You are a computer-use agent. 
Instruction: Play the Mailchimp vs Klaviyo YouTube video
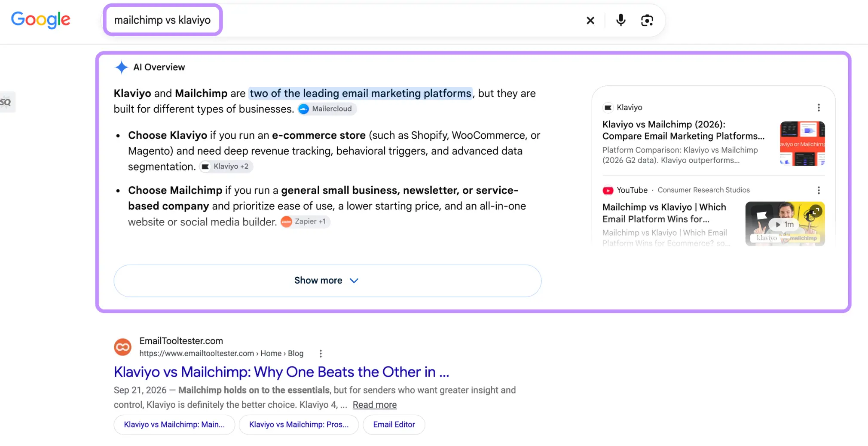[x=785, y=224]
